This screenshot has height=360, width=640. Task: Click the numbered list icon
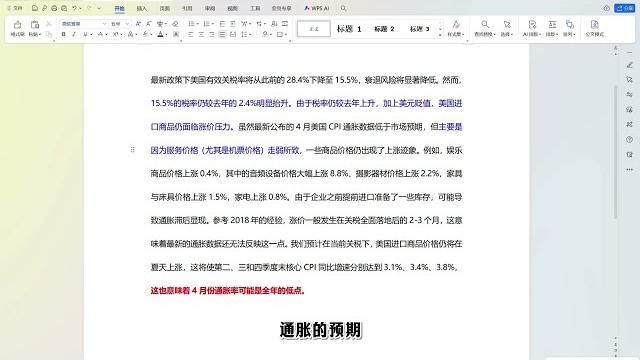[206, 24]
